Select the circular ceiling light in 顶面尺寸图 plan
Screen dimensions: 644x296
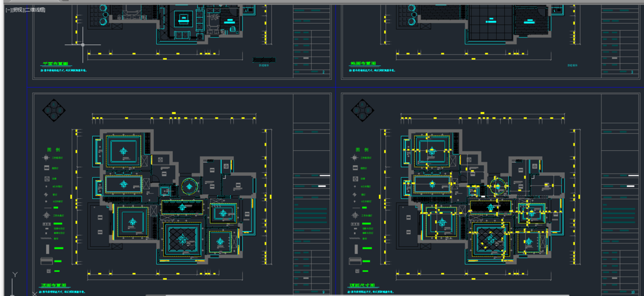click(497, 184)
